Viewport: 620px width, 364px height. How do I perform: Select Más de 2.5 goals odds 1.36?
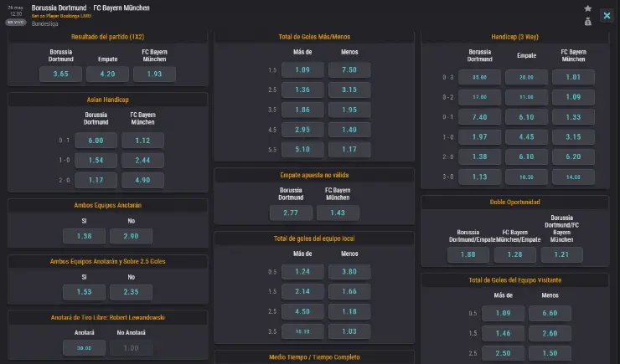(x=302, y=90)
